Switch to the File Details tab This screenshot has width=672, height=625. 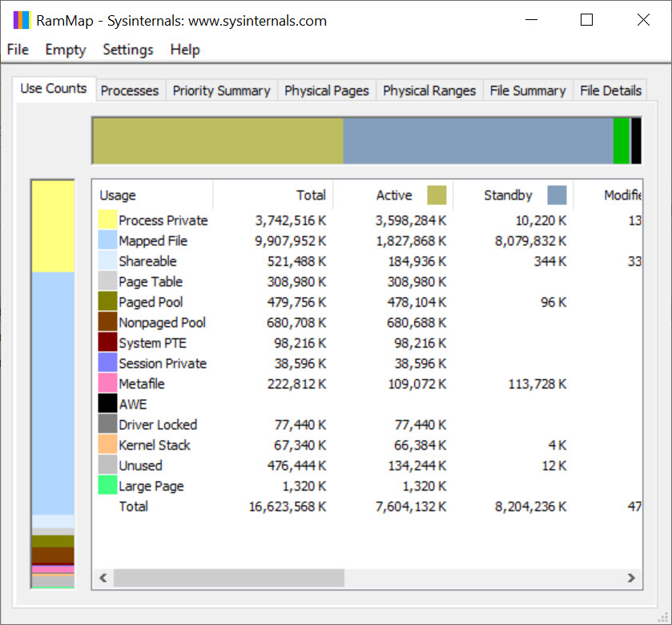click(610, 91)
